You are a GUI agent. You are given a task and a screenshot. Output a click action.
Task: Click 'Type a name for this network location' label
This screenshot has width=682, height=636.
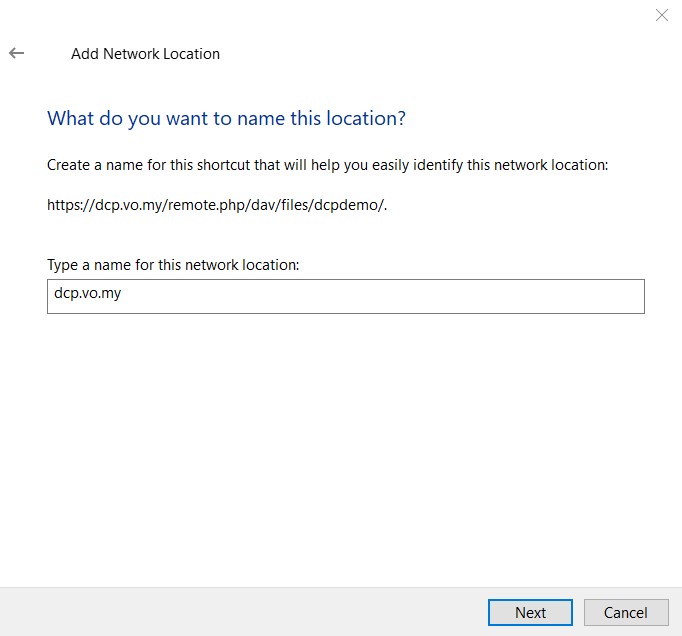[x=173, y=265]
